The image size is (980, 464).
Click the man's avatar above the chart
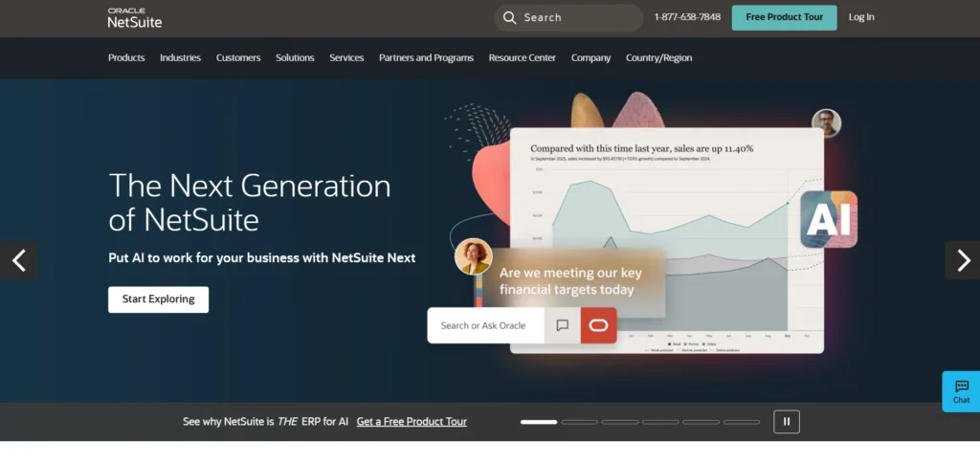pos(826,123)
